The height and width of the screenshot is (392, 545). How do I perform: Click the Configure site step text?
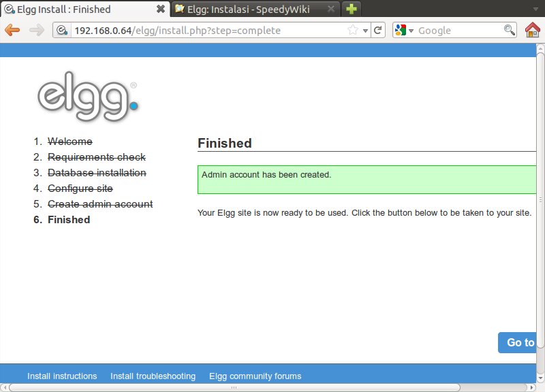tap(80, 189)
